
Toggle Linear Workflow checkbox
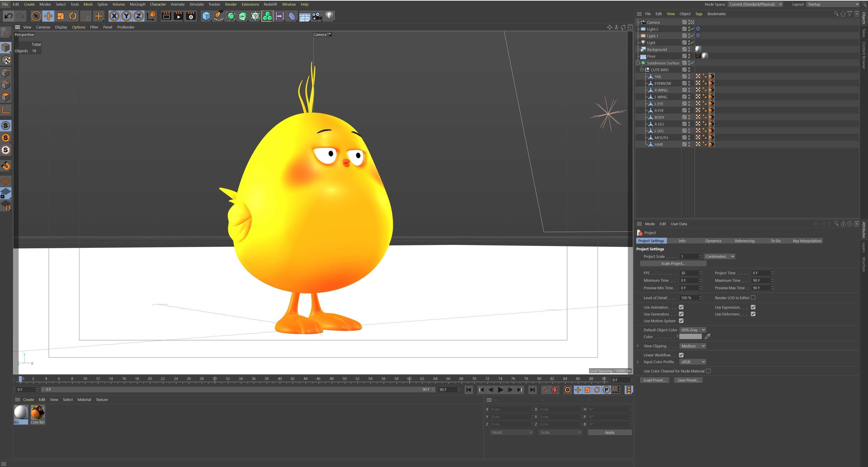[681, 355]
